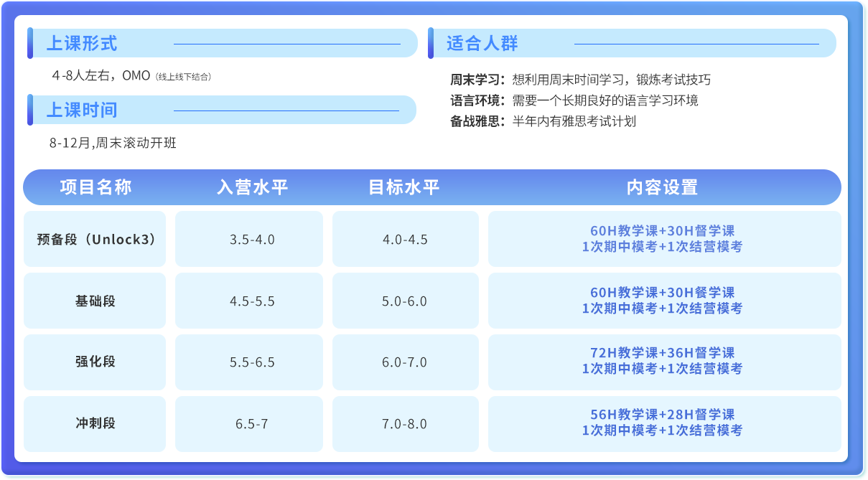Select the 基础段 program cell

pos(95,301)
